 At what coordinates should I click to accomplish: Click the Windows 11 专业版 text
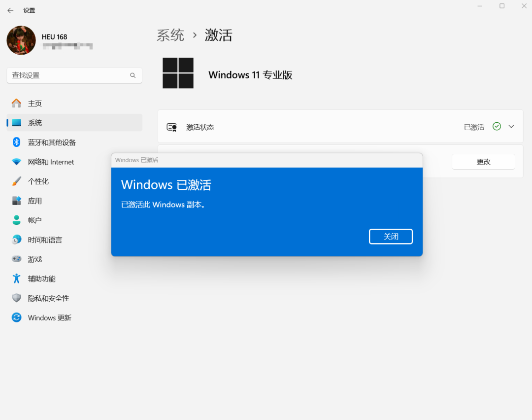(x=250, y=75)
